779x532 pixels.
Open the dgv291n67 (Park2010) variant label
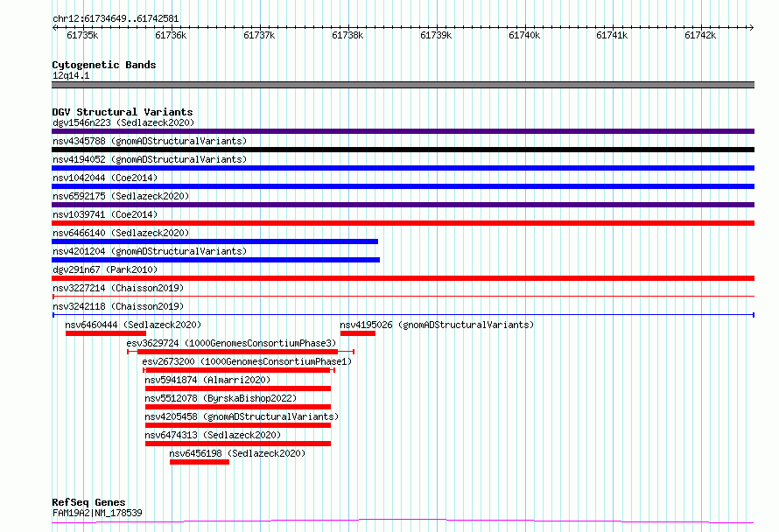105,269
